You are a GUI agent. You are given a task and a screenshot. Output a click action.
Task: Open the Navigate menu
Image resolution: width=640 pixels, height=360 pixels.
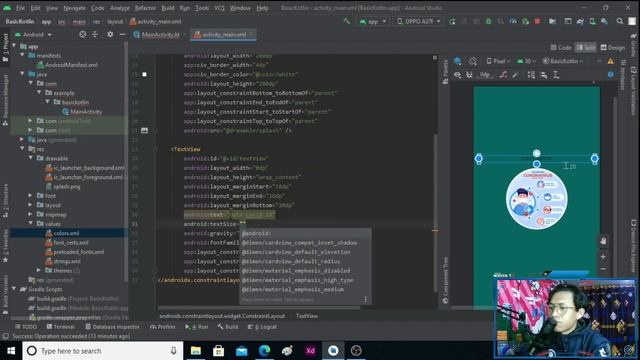75,8
